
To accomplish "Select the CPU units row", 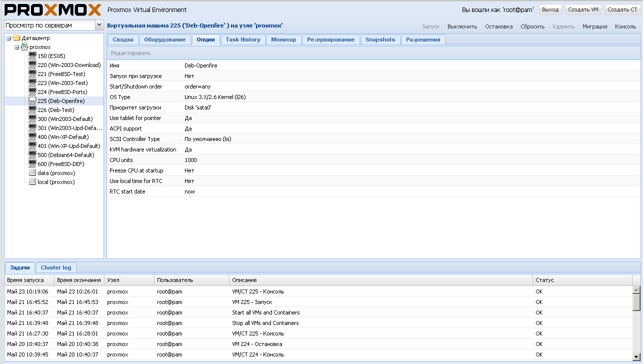I will [x=373, y=160].
